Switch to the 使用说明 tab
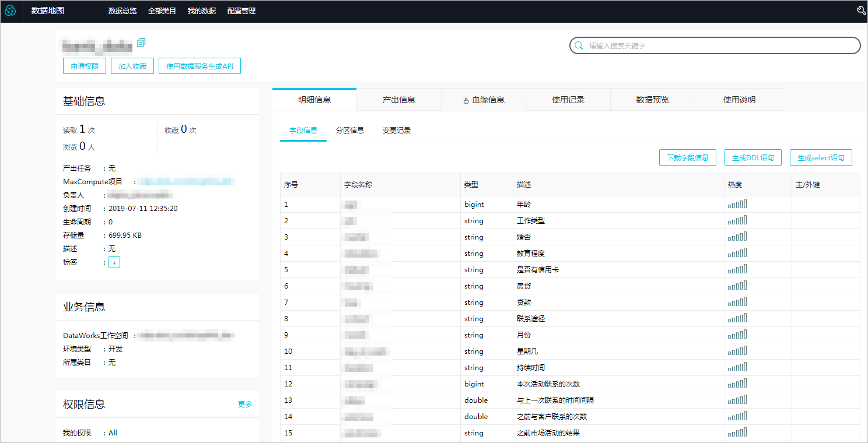868x443 pixels. 739,100
